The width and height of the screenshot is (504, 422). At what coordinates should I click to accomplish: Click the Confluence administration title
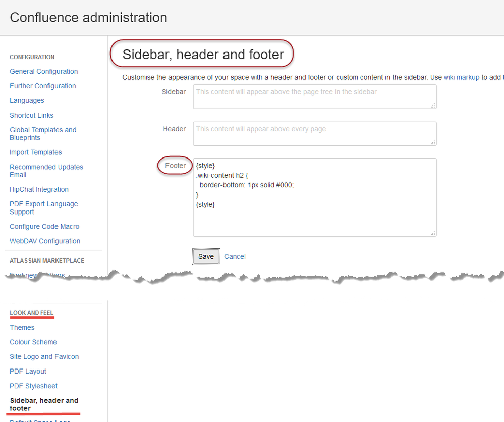click(x=89, y=17)
